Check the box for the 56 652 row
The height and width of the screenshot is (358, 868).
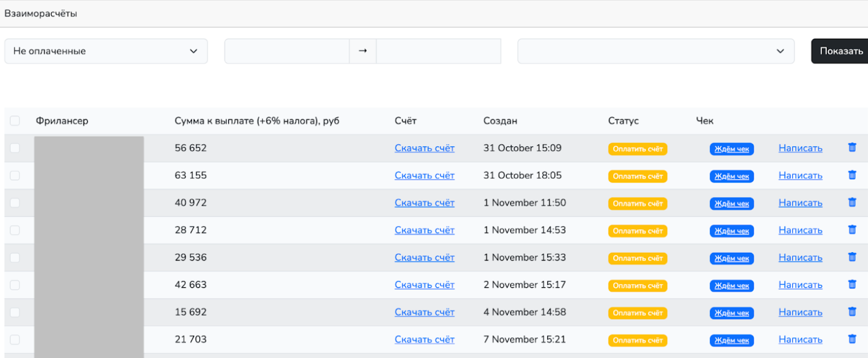pyautogui.click(x=15, y=148)
